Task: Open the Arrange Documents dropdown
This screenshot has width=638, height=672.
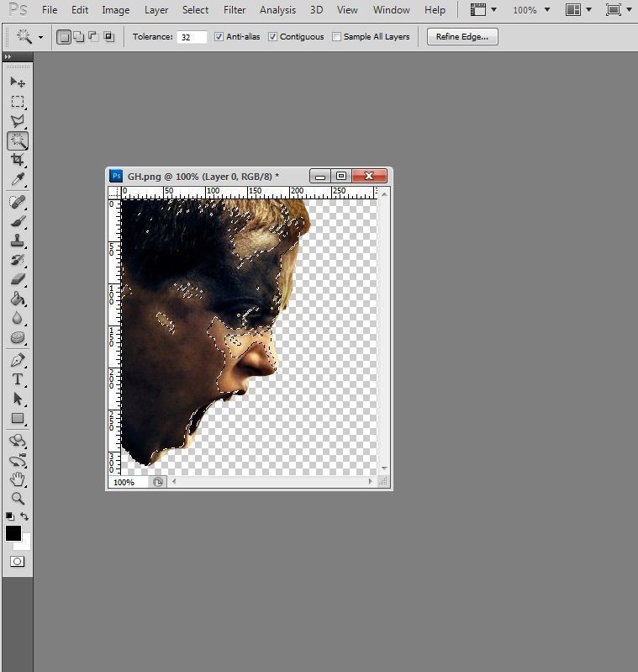Action: (x=577, y=10)
